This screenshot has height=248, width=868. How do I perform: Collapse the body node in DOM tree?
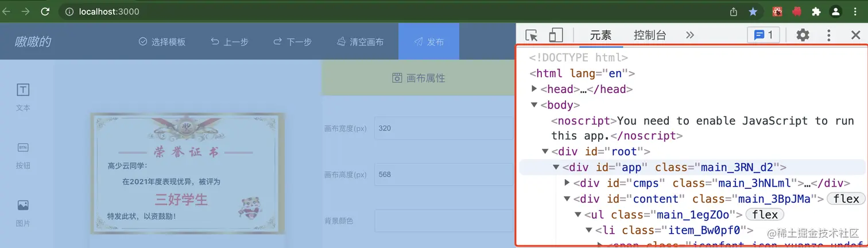[x=534, y=104]
